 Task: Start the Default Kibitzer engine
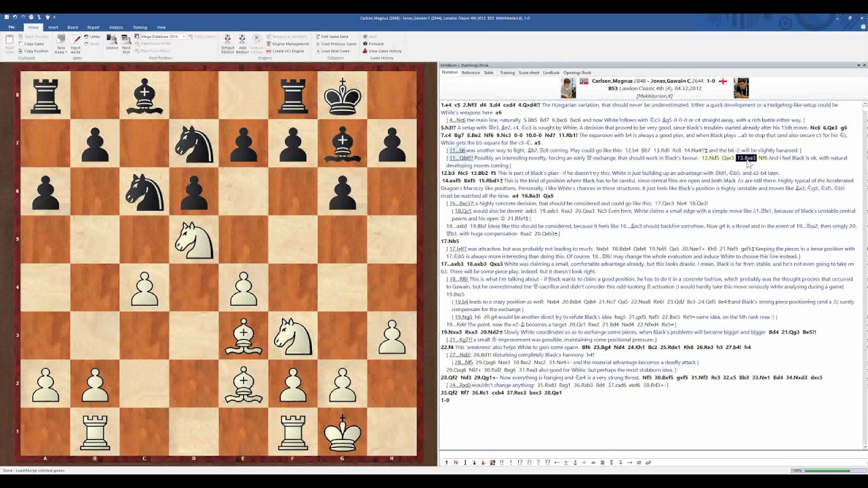(x=227, y=44)
